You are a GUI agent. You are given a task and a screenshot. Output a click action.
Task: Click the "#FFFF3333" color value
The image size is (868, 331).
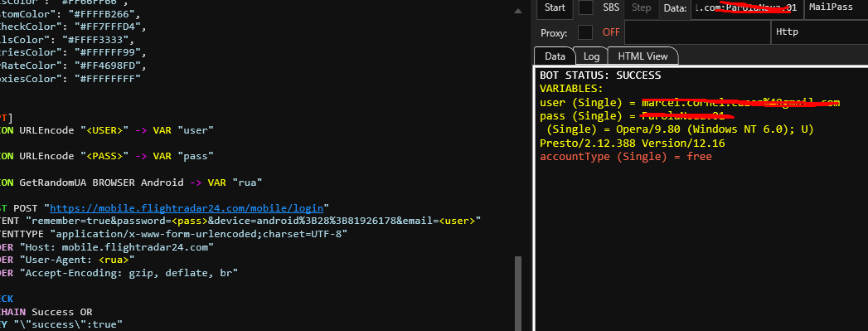(98, 40)
